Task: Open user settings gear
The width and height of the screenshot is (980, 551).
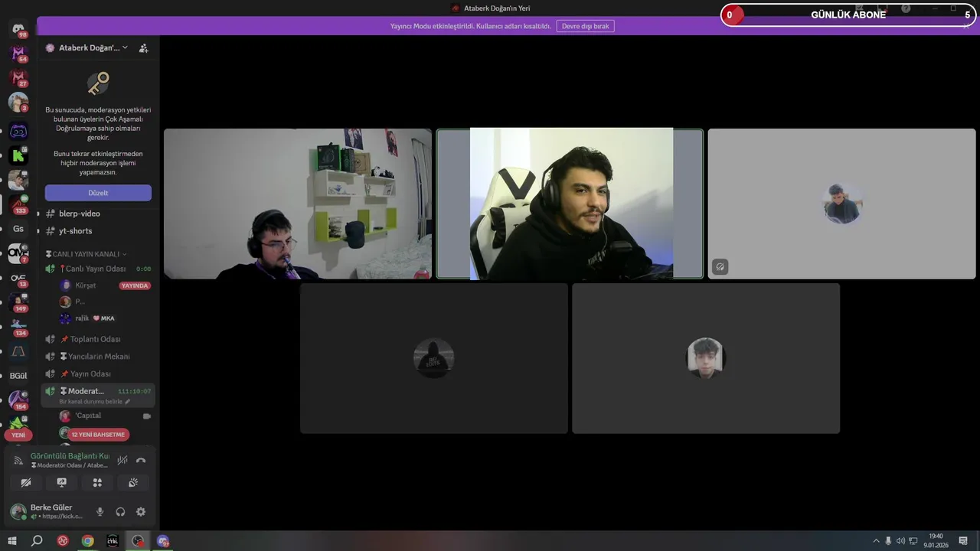Action: [x=141, y=512]
